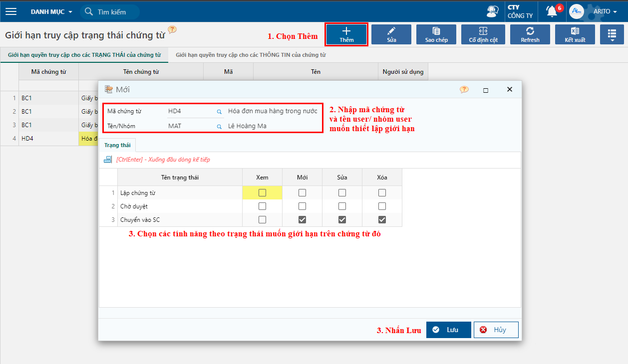
Task: Click Kết xuất Excel export button
Action: pyautogui.click(x=575, y=34)
